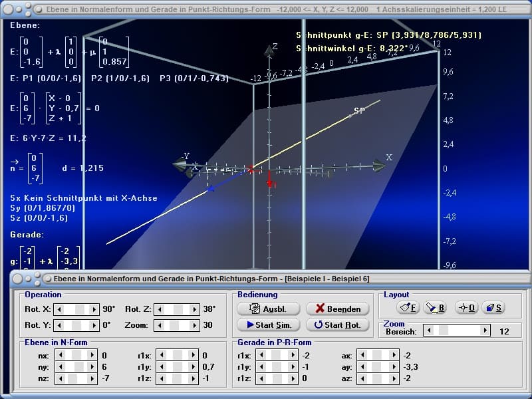Decrease Gerade r1z with left arrow
Image resolution: width=532 pixels, height=399 pixels.
pyautogui.click(x=261, y=378)
